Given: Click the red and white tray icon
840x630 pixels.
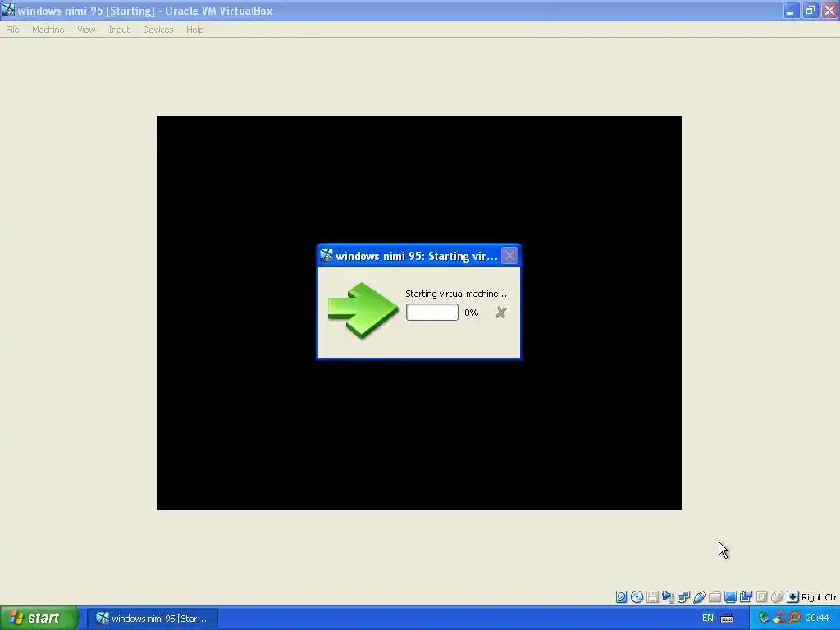Looking at the screenshot, I should pos(779,619).
